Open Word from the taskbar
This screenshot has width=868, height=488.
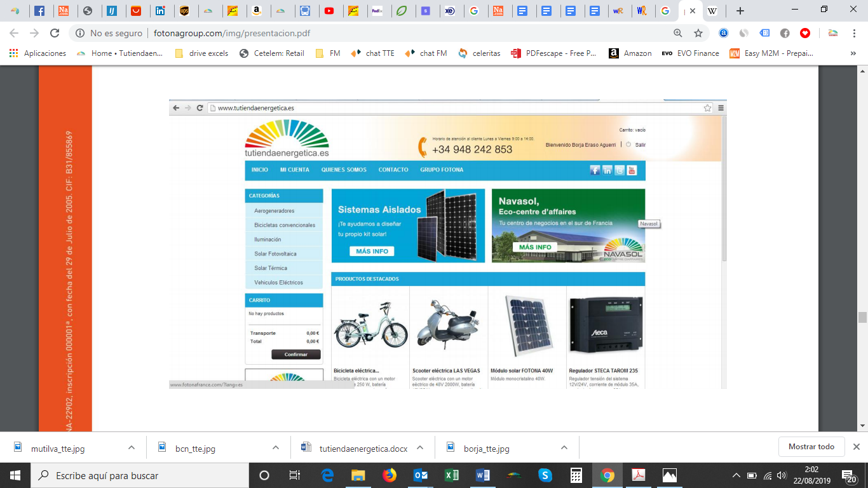483,475
